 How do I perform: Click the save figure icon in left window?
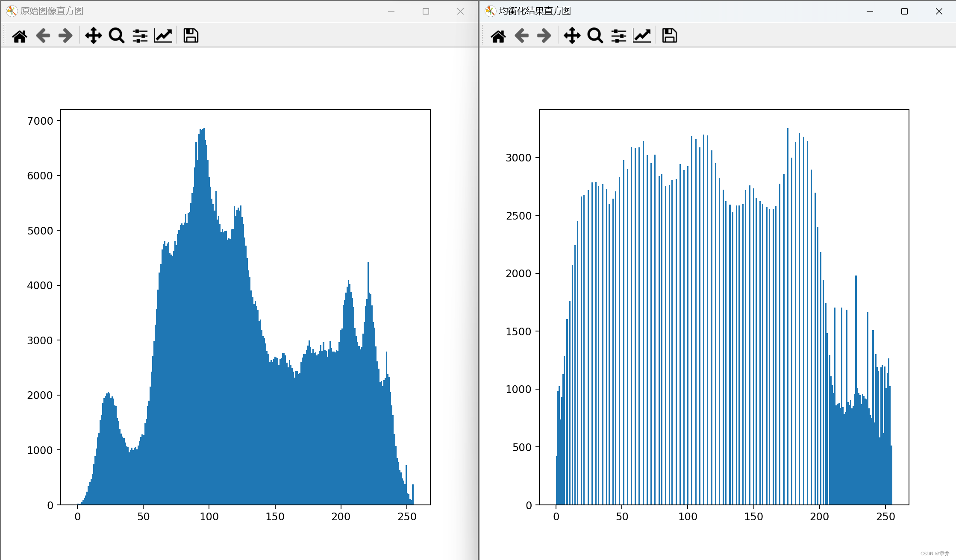(x=192, y=35)
